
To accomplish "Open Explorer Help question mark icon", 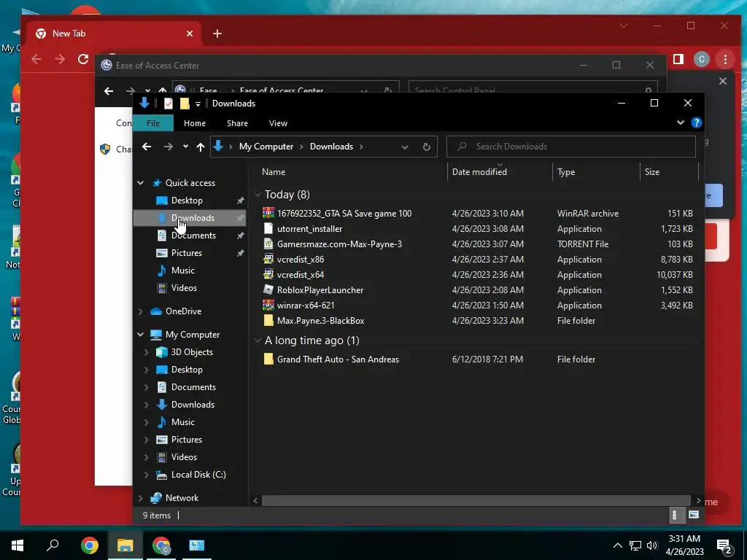I will (696, 122).
